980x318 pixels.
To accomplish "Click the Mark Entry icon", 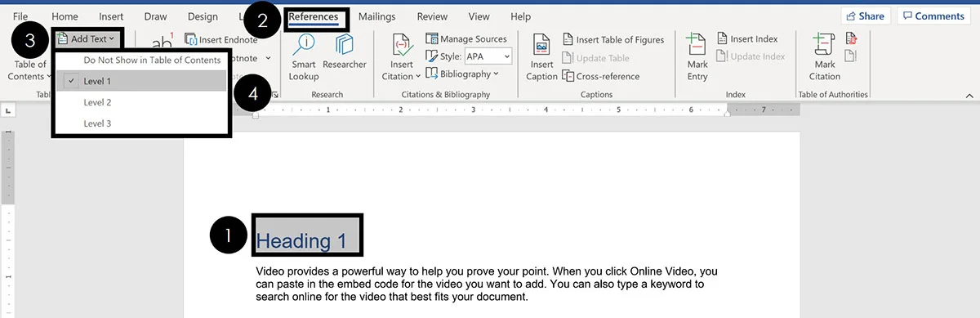I will pos(697,47).
